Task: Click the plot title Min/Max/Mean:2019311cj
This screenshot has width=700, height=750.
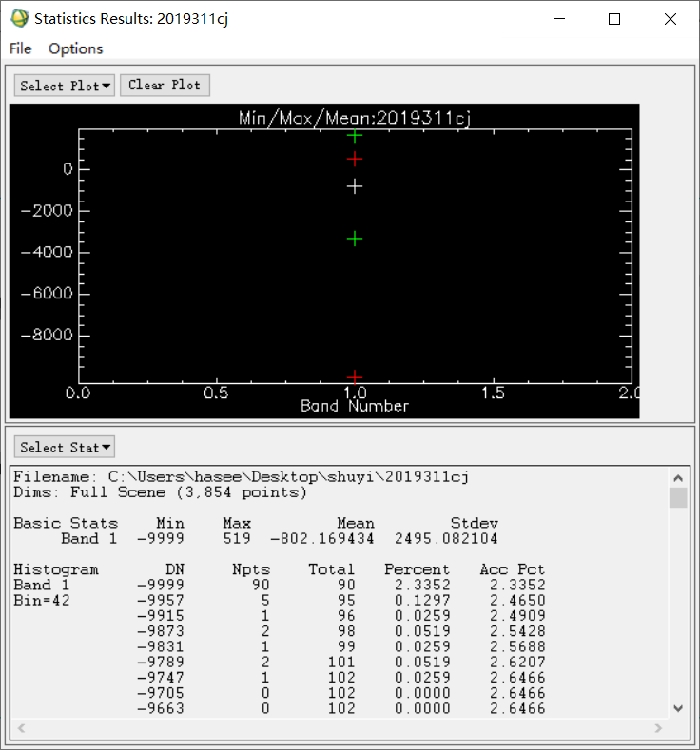Action: (355, 118)
